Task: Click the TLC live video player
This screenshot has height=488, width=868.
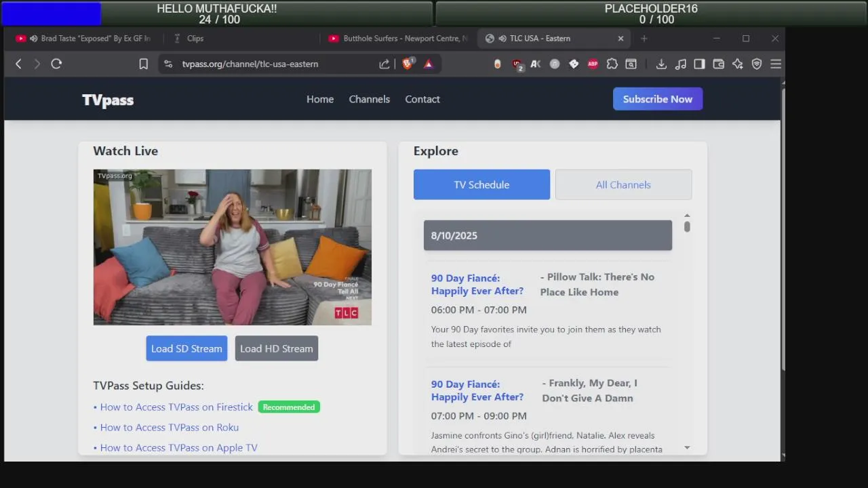Action: click(x=233, y=247)
